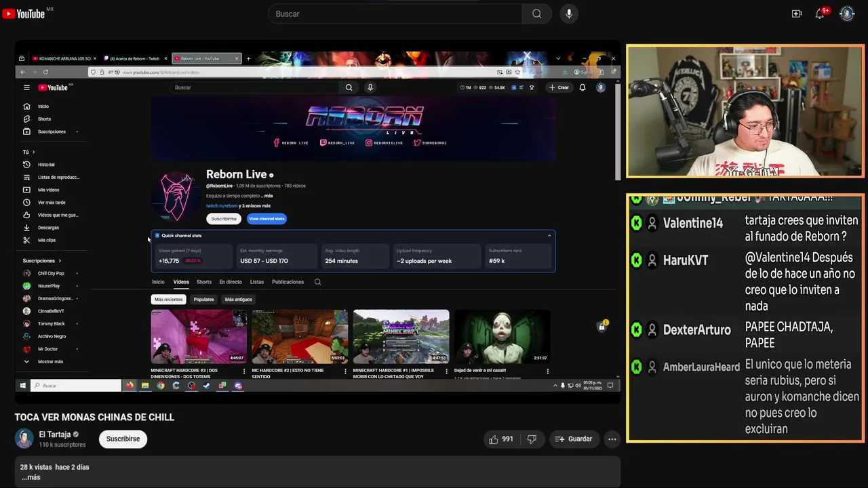In the video, expand channel description ...más
The height and width of the screenshot is (488, 868).
point(267,196)
